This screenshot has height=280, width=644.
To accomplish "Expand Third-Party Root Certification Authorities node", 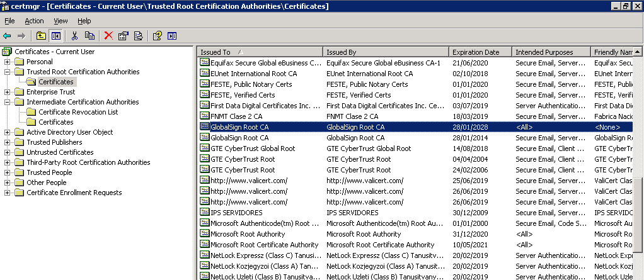I will pyautogui.click(x=8, y=162).
